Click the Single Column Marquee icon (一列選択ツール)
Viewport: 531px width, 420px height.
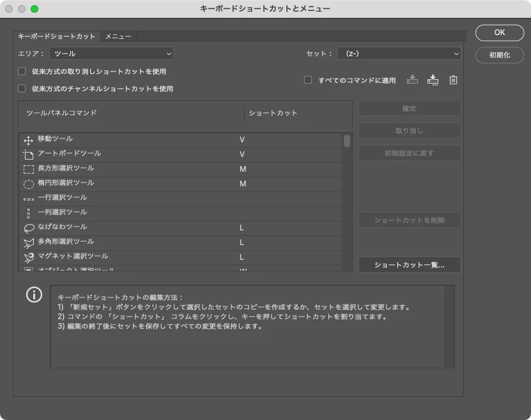coord(29,213)
